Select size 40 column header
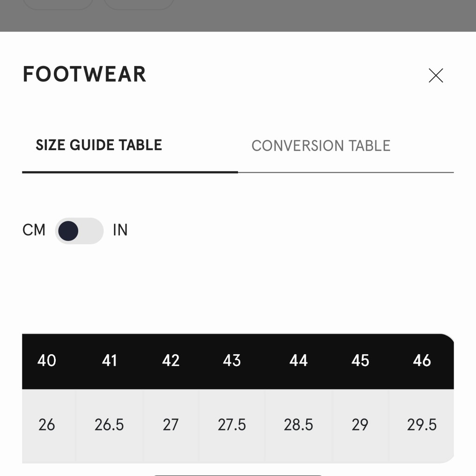Image resolution: width=476 pixels, height=476 pixels. coord(46,361)
